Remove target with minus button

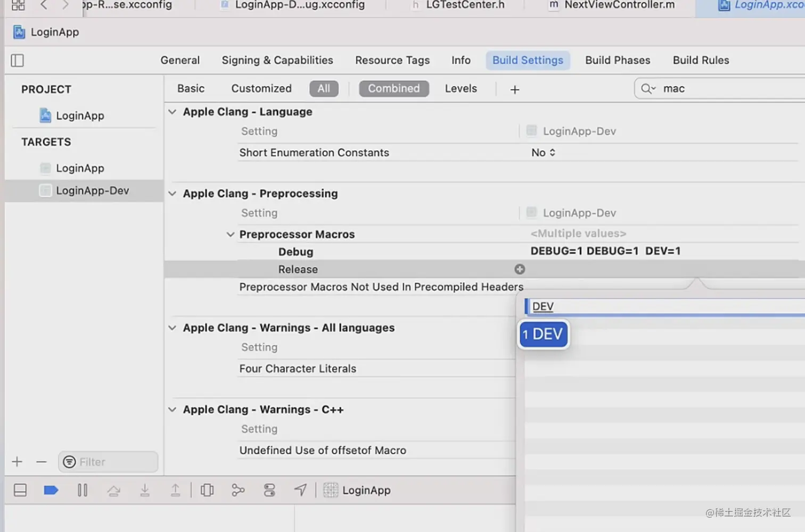42,462
